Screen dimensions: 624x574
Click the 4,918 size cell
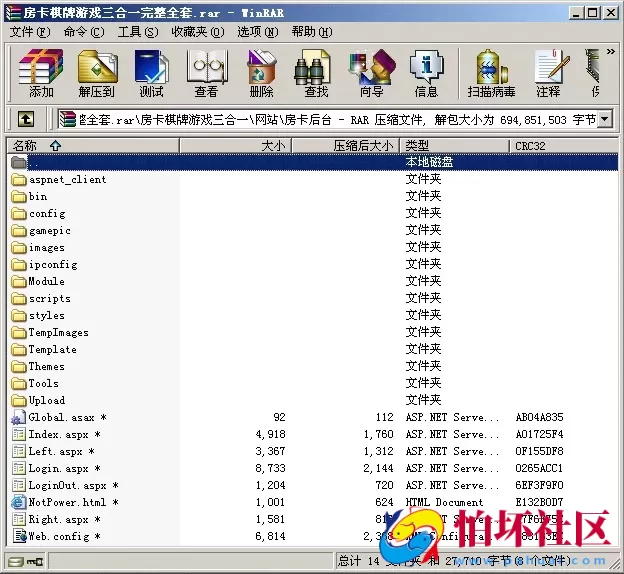point(270,435)
